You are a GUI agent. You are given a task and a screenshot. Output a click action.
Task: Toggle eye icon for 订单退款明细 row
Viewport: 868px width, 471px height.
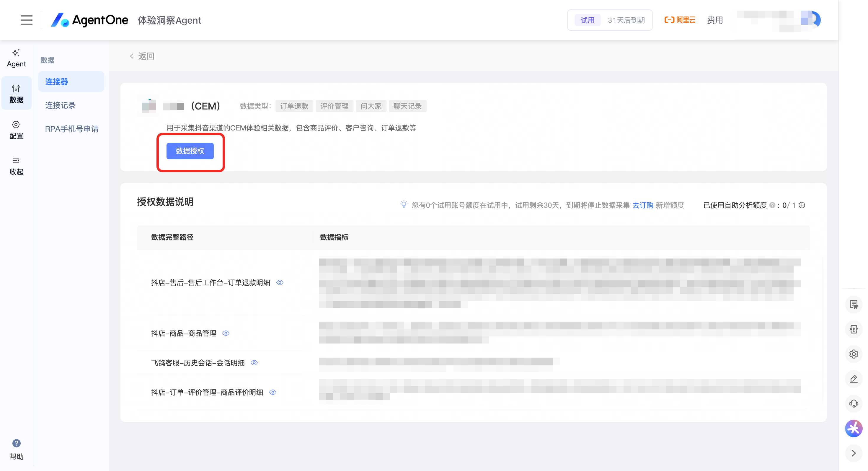click(x=280, y=282)
